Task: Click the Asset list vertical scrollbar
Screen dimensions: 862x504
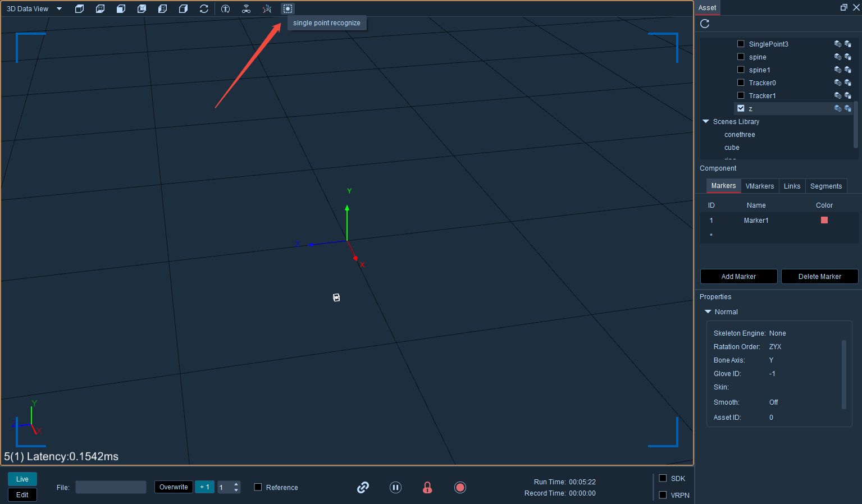Action: coord(856,126)
